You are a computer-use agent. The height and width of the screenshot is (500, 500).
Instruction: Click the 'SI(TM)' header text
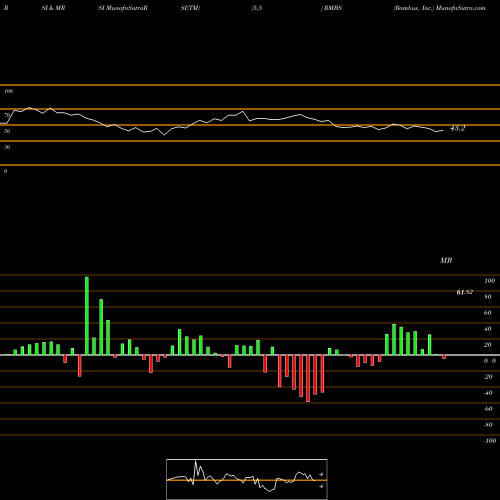190,8
